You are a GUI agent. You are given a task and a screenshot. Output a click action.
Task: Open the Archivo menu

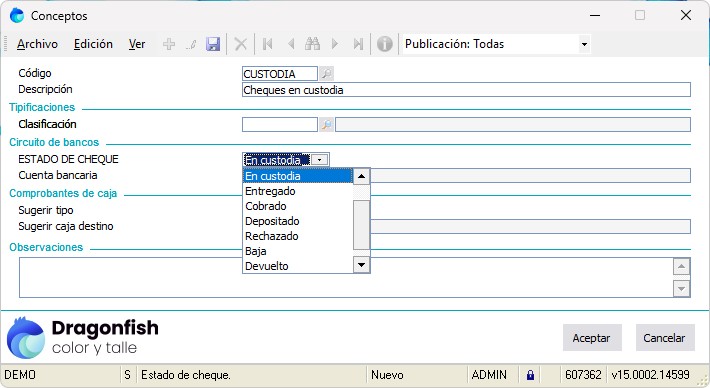[x=37, y=44]
